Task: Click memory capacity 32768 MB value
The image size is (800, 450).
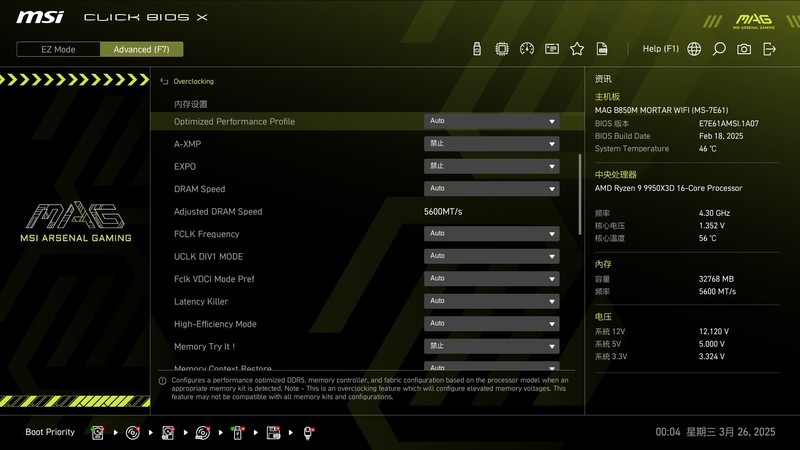Action: click(x=716, y=279)
